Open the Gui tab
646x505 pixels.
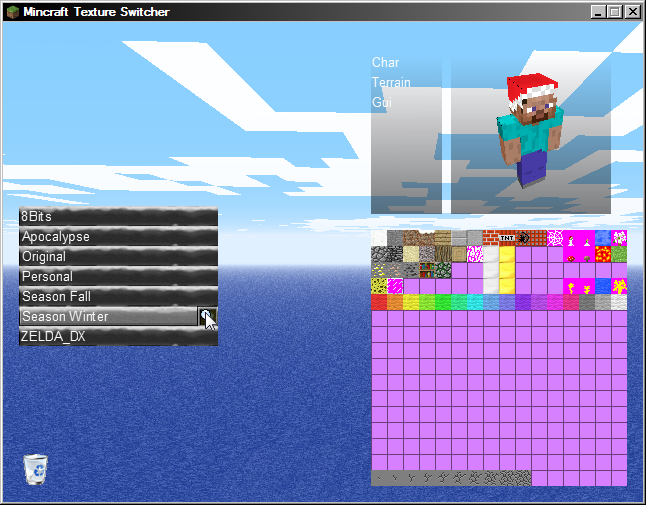point(382,102)
